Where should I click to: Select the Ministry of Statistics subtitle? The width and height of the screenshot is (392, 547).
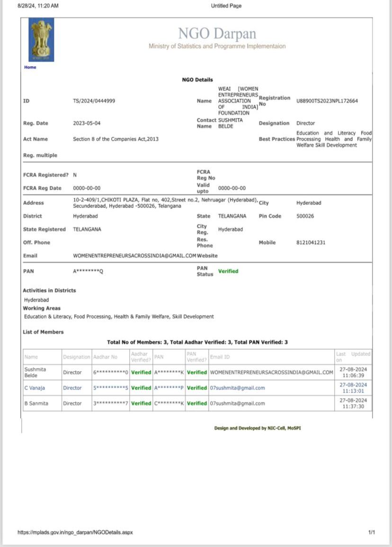(x=217, y=46)
